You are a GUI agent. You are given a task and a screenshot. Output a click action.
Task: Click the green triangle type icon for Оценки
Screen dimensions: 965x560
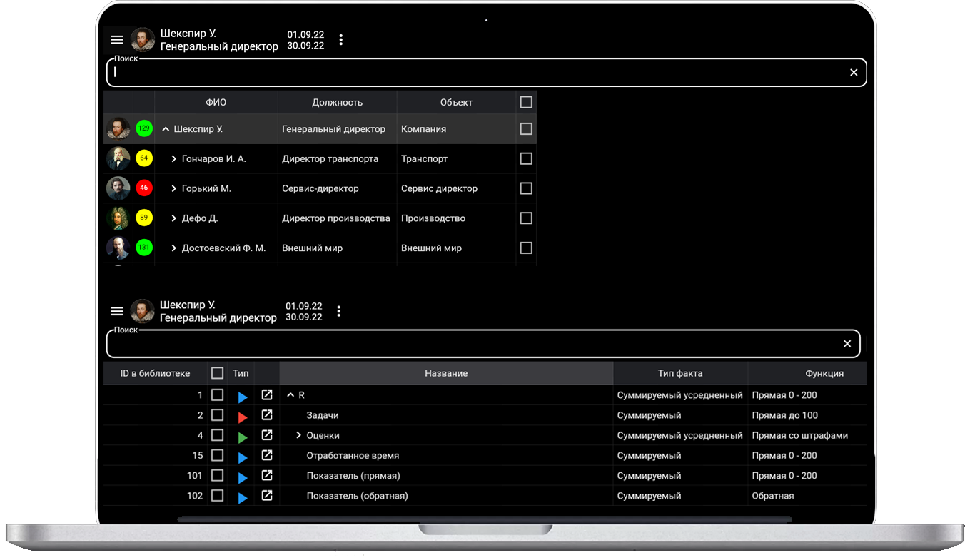tap(243, 436)
